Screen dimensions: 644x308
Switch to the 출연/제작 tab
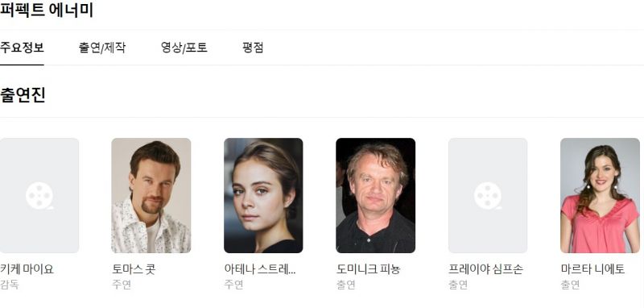click(x=102, y=48)
